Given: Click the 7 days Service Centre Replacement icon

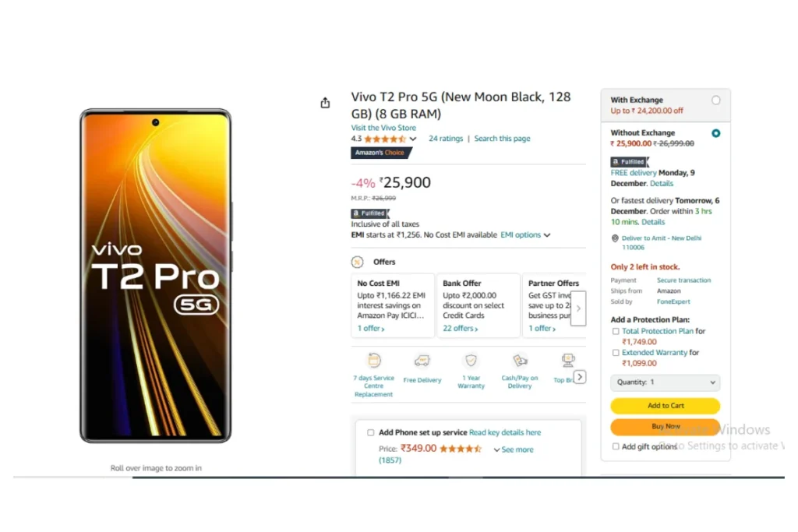Looking at the screenshot, I should [x=374, y=361].
